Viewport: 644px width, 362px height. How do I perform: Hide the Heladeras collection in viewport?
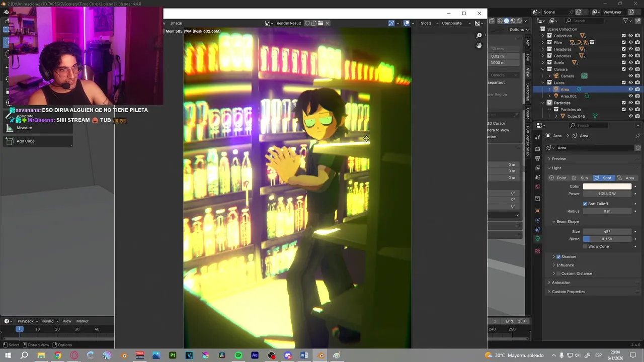point(630,49)
